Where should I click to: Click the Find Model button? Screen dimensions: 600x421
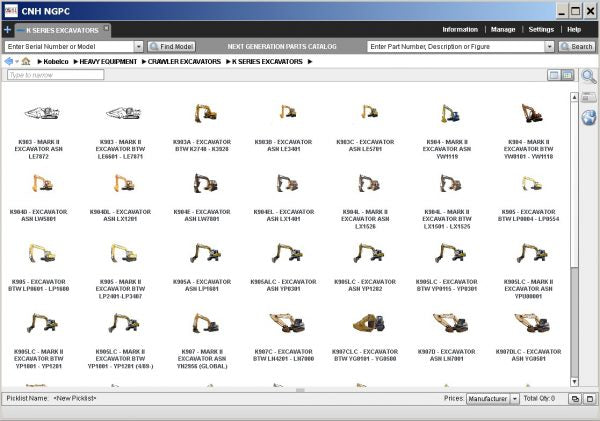point(172,46)
